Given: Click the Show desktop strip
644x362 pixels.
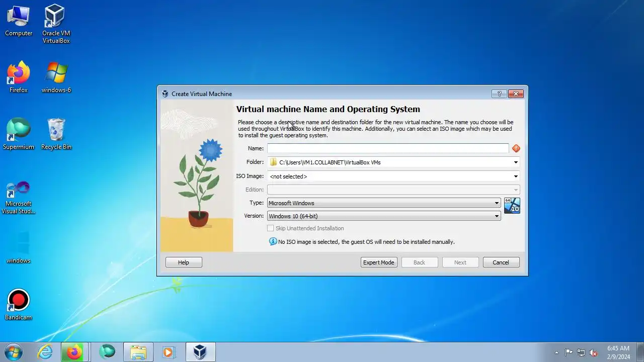Looking at the screenshot, I should pyautogui.click(x=640, y=352).
